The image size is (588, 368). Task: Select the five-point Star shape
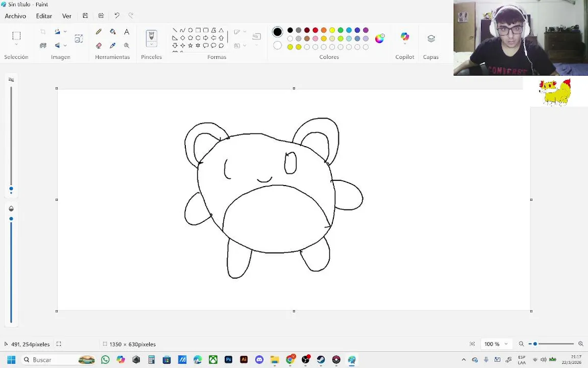(190, 45)
